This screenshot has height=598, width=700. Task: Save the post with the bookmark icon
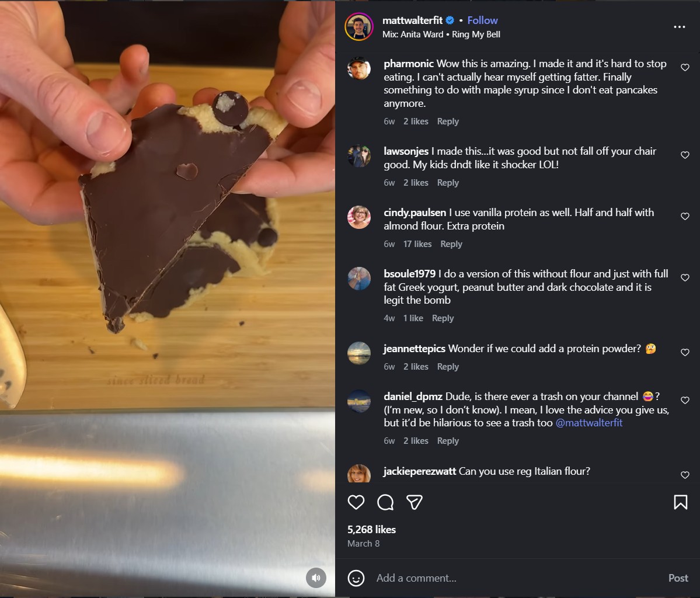click(680, 502)
